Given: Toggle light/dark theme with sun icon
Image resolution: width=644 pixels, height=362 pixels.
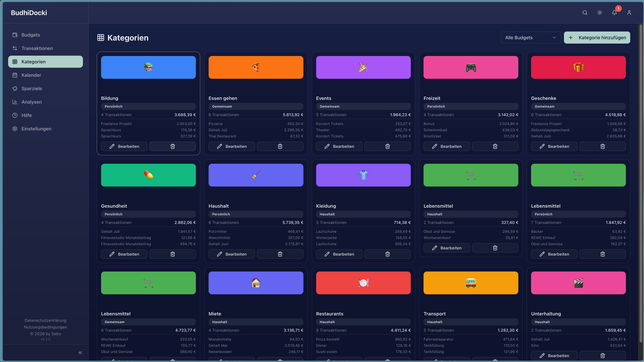Looking at the screenshot, I should pyautogui.click(x=600, y=13).
